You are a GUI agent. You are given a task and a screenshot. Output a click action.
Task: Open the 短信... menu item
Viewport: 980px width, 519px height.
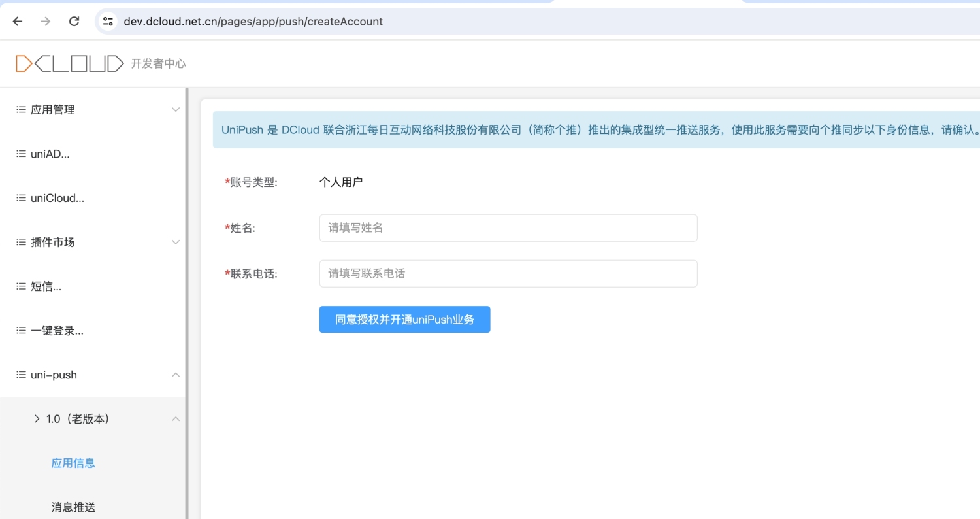coord(46,286)
